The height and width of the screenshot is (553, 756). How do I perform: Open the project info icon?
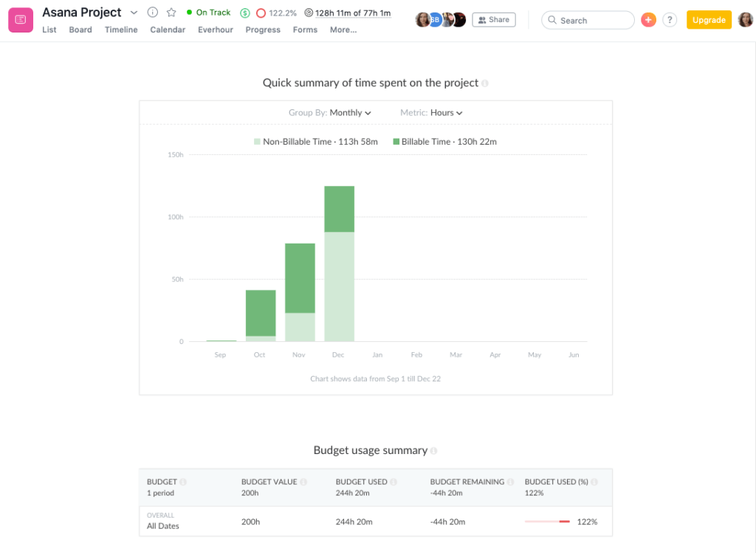click(152, 12)
